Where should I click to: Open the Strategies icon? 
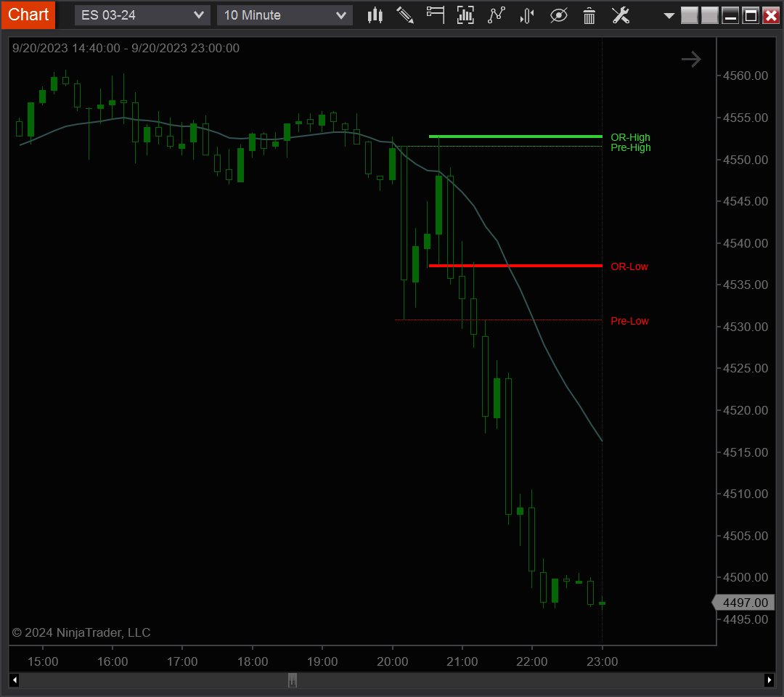(527, 15)
